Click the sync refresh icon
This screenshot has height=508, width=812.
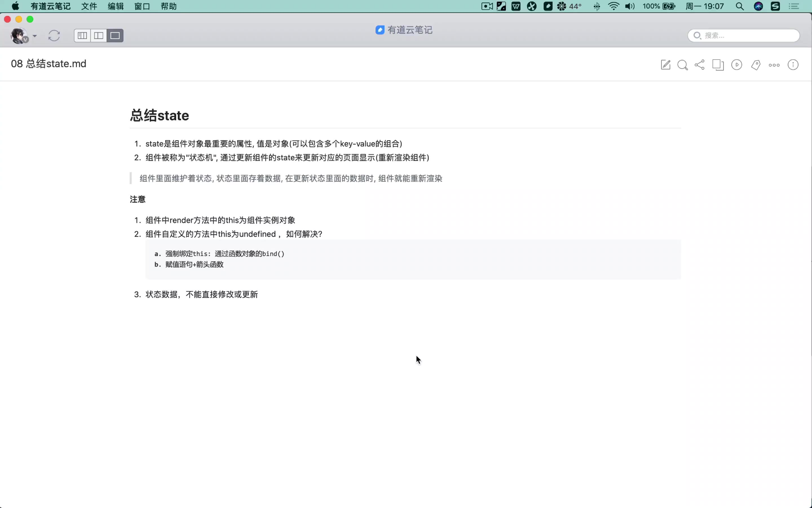(54, 36)
